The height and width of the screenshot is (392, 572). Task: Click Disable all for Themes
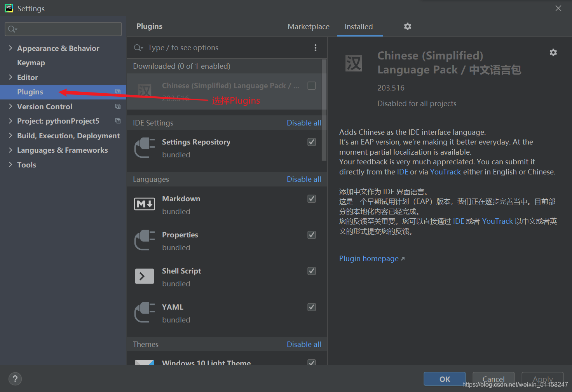coord(304,344)
